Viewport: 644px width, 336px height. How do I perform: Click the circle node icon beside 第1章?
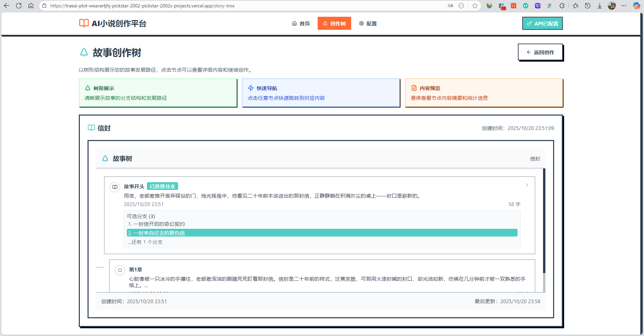click(x=120, y=270)
